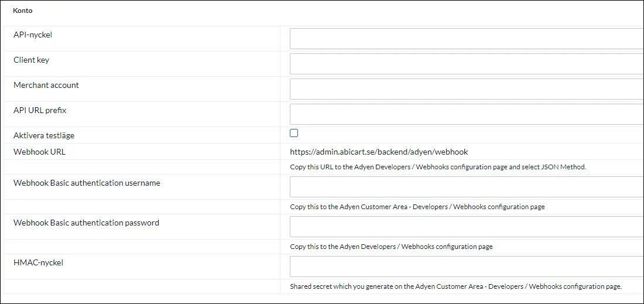Image resolution: width=644 pixels, height=304 pixels.
Task: Click the Konto section heading
Action: (23, 11)
